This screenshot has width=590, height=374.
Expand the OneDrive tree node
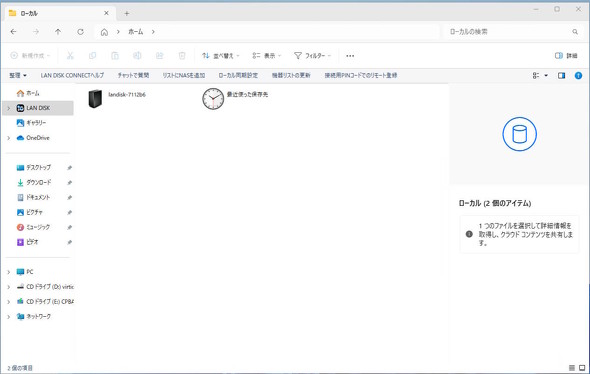(x=9, y=138)
